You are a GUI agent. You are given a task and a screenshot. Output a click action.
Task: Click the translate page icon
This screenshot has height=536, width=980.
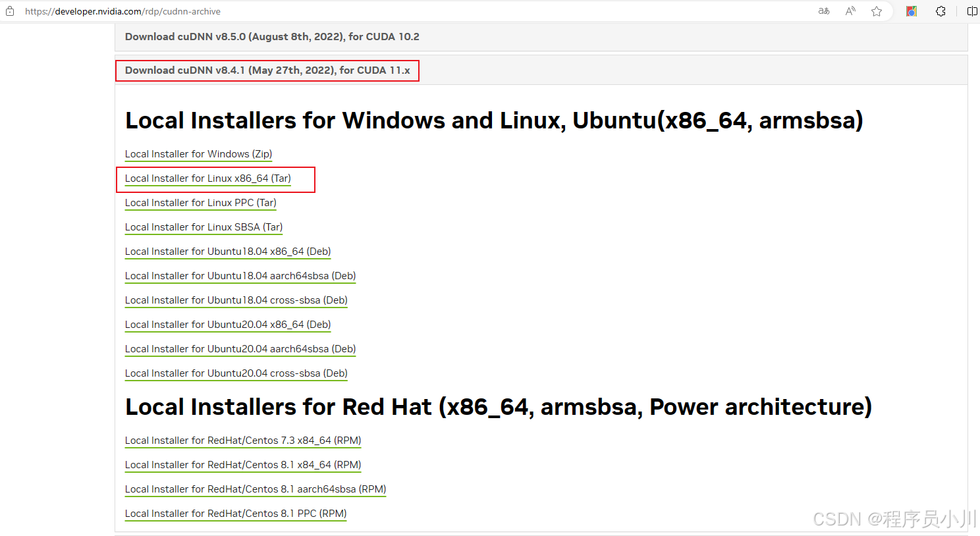(x=824, y=11)
